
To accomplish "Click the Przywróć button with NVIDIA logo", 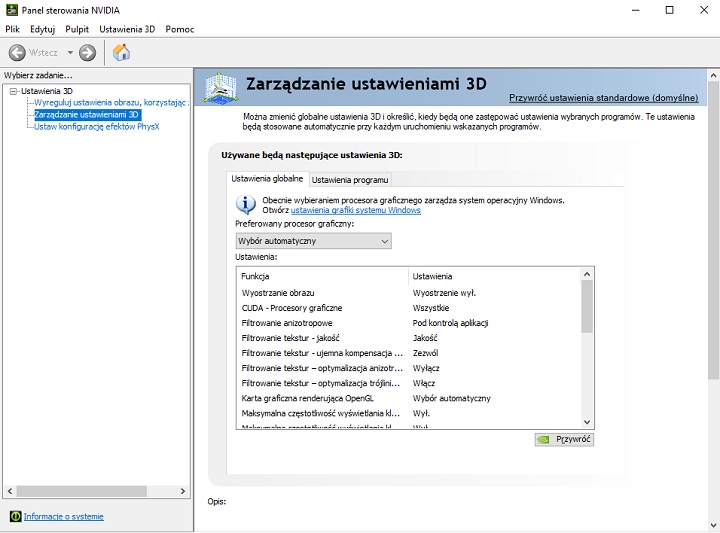I will 564,438.
